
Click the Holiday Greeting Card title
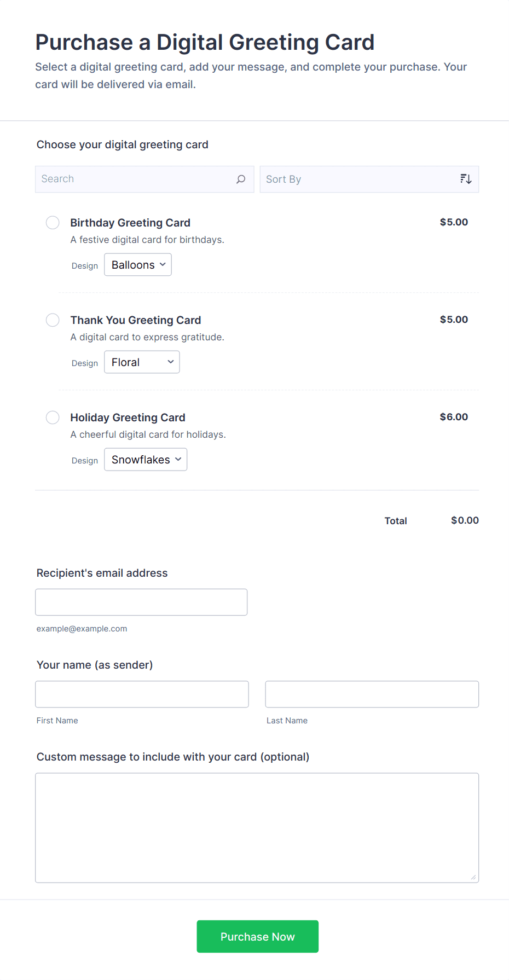click(128, 417)
